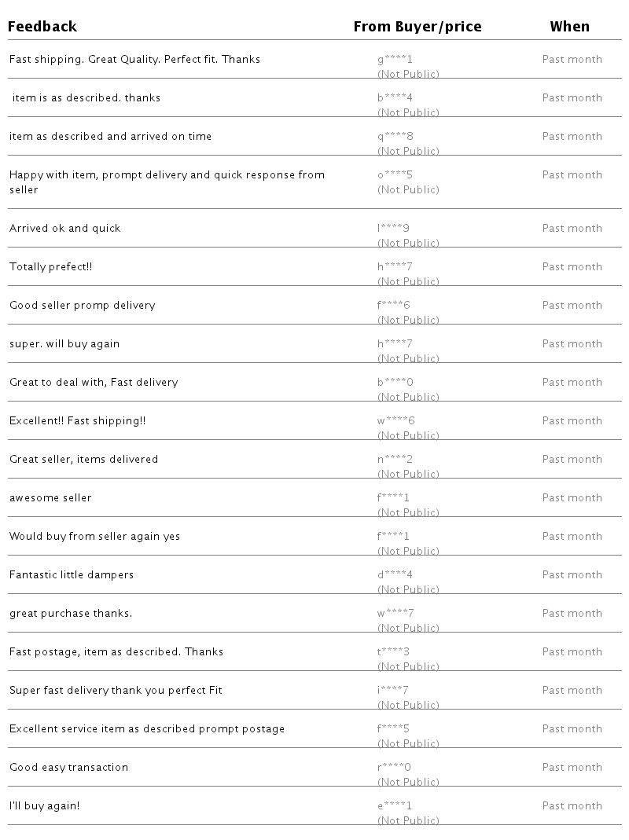Viewport: 629px width, 840px height.
Task: Click the "Good easy transaction" feedback row
Action: [68, 768]
